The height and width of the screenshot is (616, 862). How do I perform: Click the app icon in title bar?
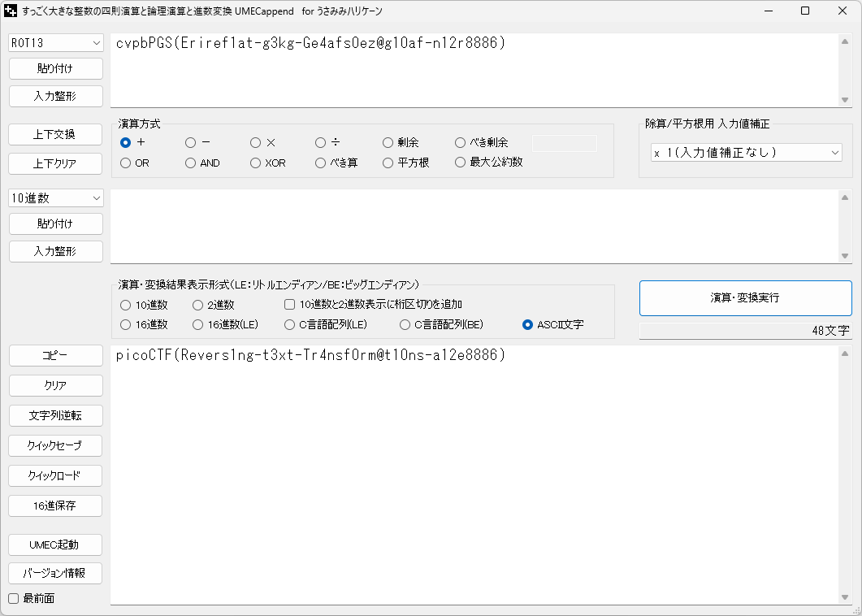(11, 11)
